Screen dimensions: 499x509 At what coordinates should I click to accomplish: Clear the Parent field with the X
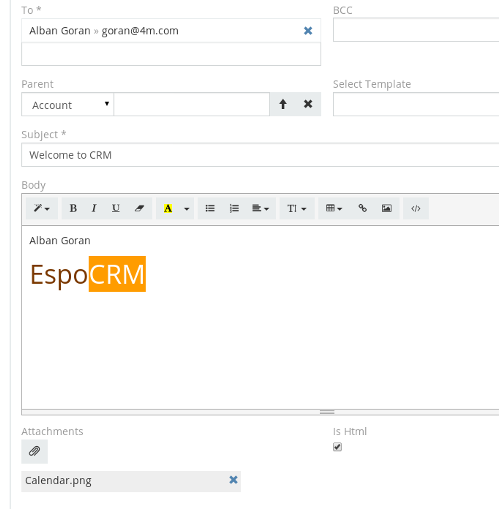[x=308, y=104]
